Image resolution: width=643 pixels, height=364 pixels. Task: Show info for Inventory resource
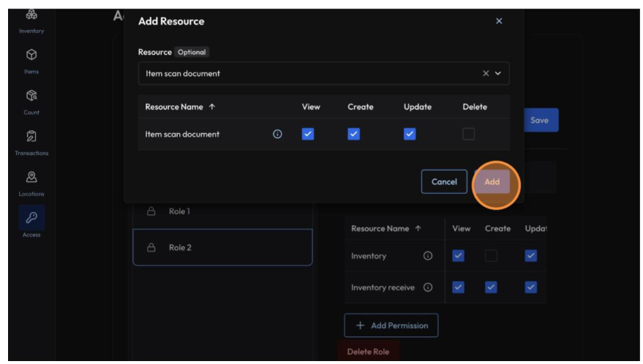pos(428,256)
